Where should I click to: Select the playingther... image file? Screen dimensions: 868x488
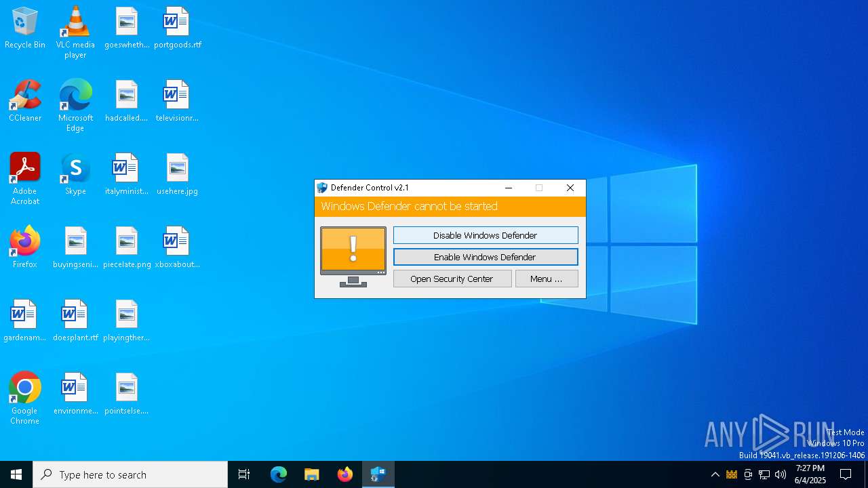(x=127, y=321)
